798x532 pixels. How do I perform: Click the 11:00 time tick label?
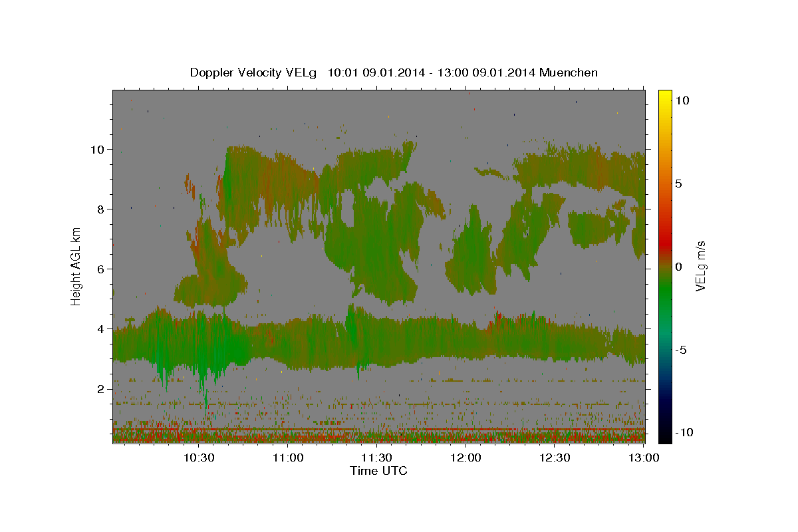click(x=288, y=458)
